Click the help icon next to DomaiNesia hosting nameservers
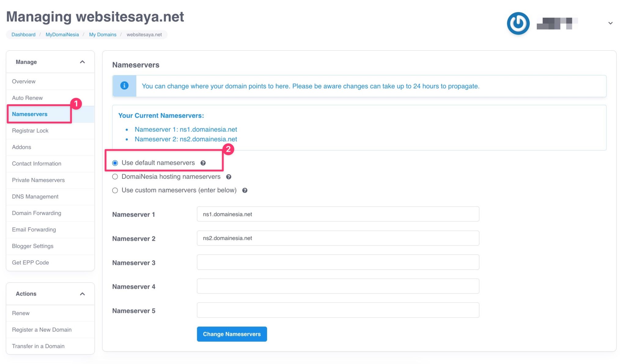Image resolution: width=626 pixels, height=364 pixels. (229, 177)
